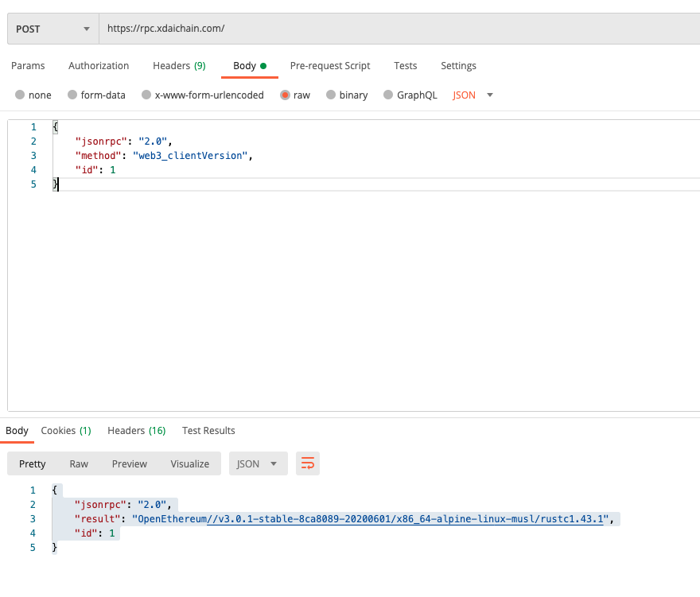Select the response Body tab
The image size is (700, 597).
(17, 431)
